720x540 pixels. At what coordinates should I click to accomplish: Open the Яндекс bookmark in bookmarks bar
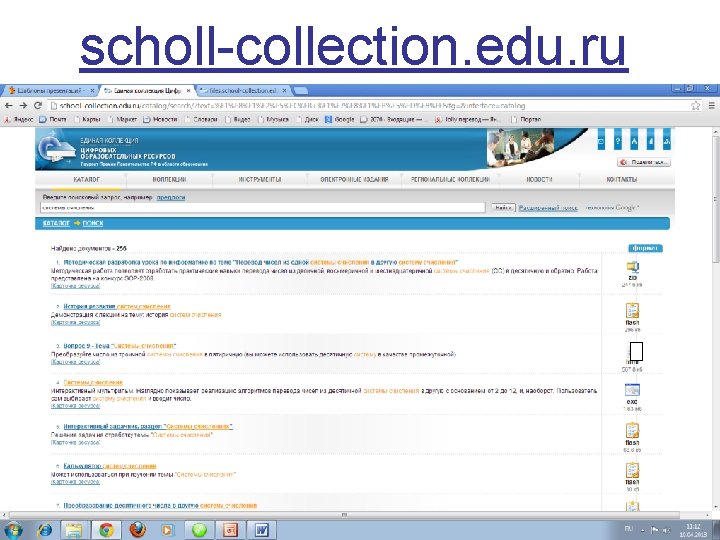pos(19,119)
